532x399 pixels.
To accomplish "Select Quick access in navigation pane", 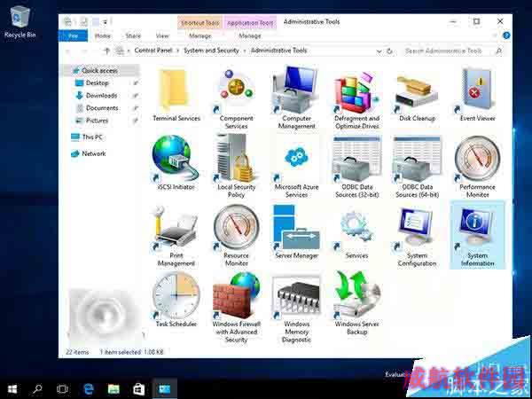I will tap(99, 71).
